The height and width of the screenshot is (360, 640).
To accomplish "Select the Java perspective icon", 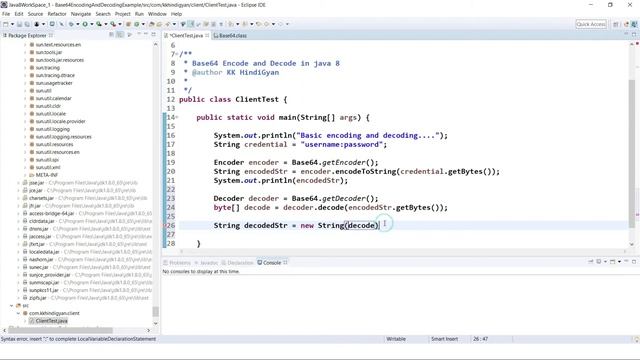I will (x=626, y=24).
